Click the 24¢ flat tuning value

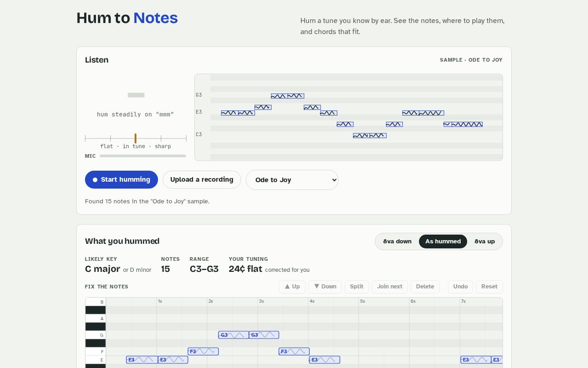click(x=245, y=269)
